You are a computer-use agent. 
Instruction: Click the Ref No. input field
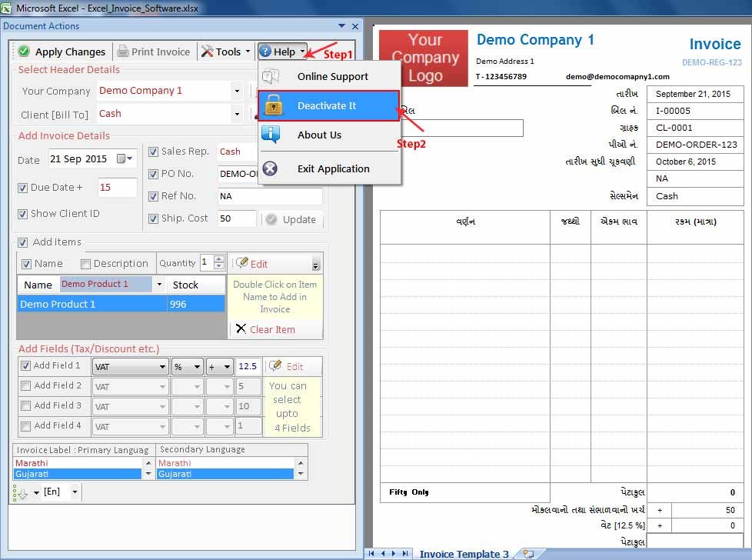point(270,196)
